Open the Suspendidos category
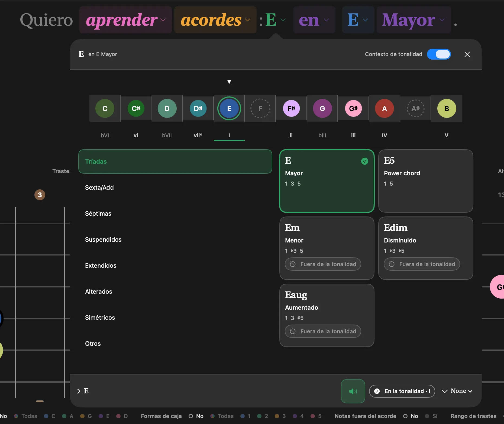 point(175,239)
